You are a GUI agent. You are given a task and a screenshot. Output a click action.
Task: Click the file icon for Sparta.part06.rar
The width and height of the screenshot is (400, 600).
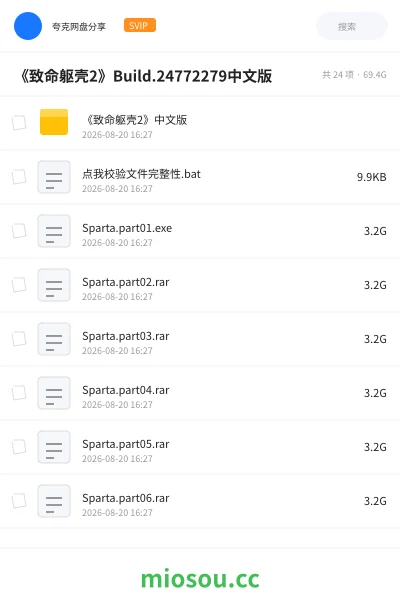pyautogui.click(x=54, y=501)
